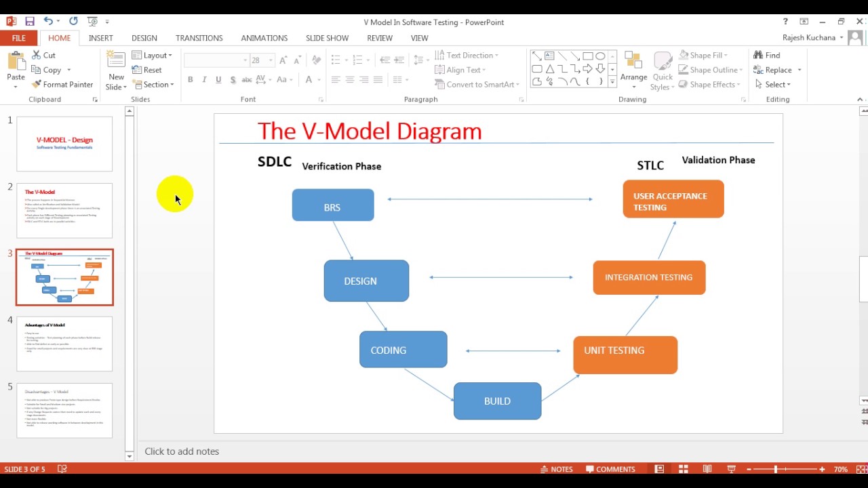Select the Line shape in shapes gallery

[562, 56]
